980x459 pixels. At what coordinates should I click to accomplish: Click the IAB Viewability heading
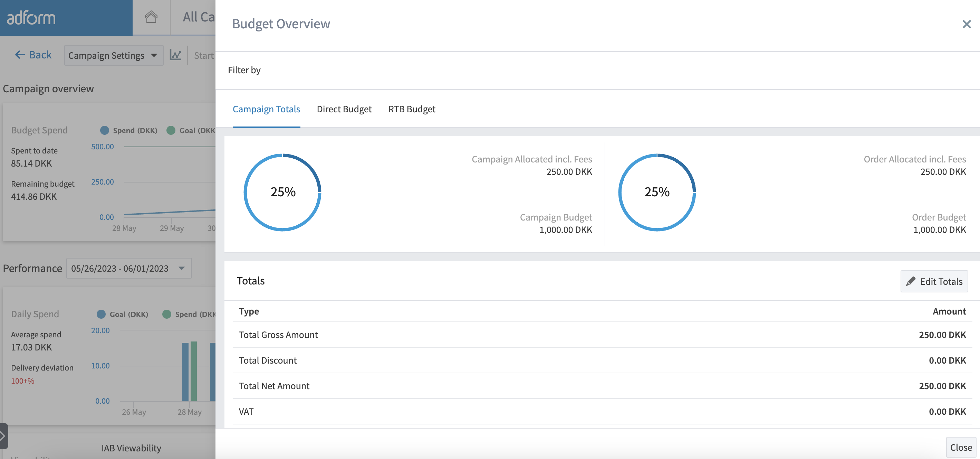pyautogui.click(x=131, y=448)
